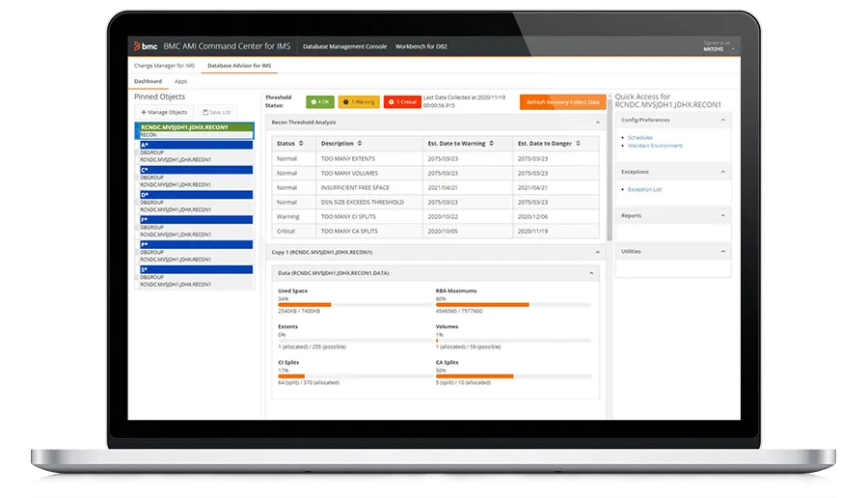Click the TOO MANY EXTENTS row
Screen dimensions: 868x498
tap(435, 159)
